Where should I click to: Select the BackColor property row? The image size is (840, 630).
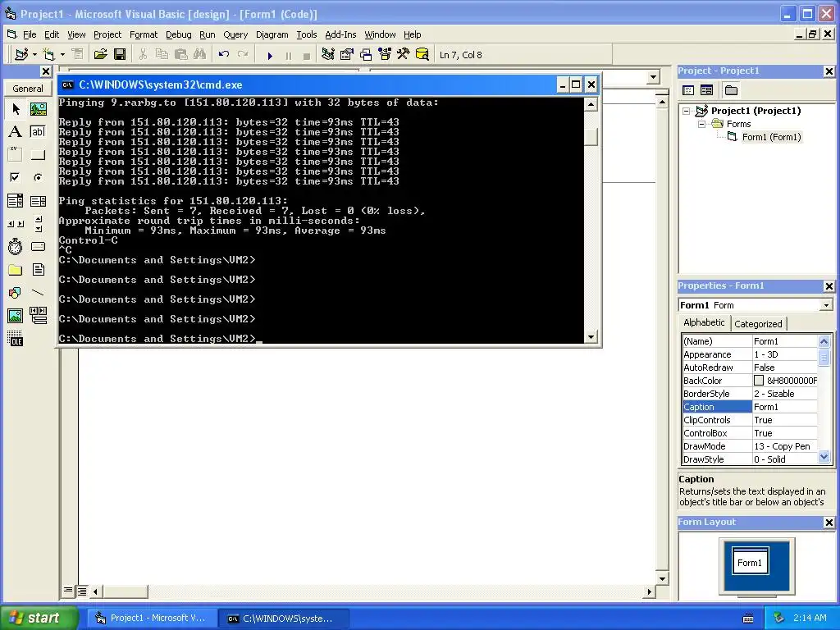(x=750, y=381)
